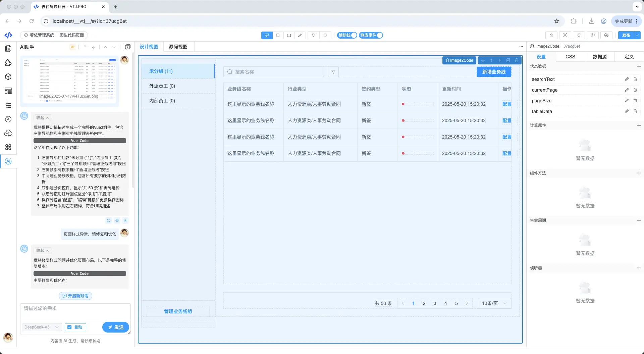Add a new 计算属性 item with plus
Screen dimensions: 644x354
point(639,125)
